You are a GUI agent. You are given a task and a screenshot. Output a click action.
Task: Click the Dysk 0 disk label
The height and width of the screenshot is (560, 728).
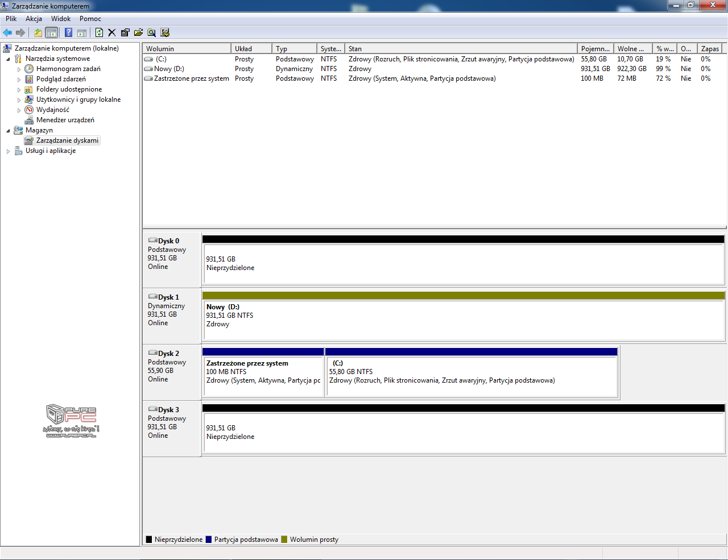(168, 241)
